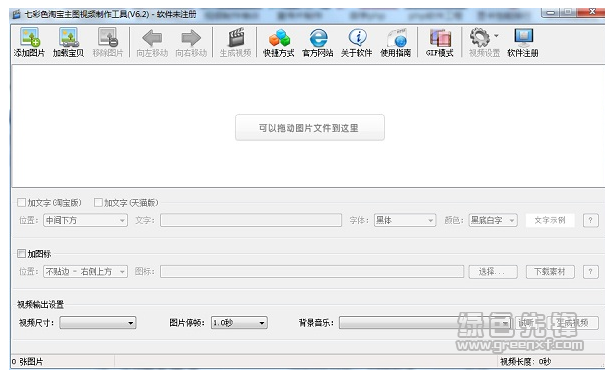Viewport: 605px width, 370px height.
Task: Click the 下载素材 button
Action: click(x=550, y=272)
